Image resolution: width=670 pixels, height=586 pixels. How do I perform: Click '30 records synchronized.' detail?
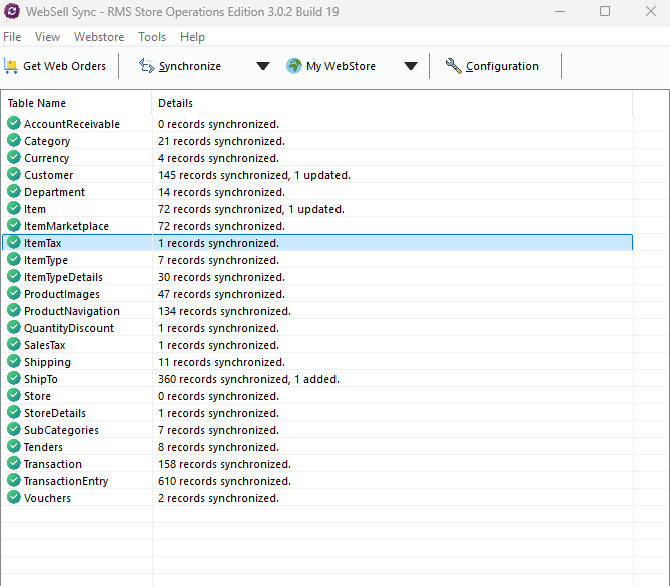(x=221, y=277)
